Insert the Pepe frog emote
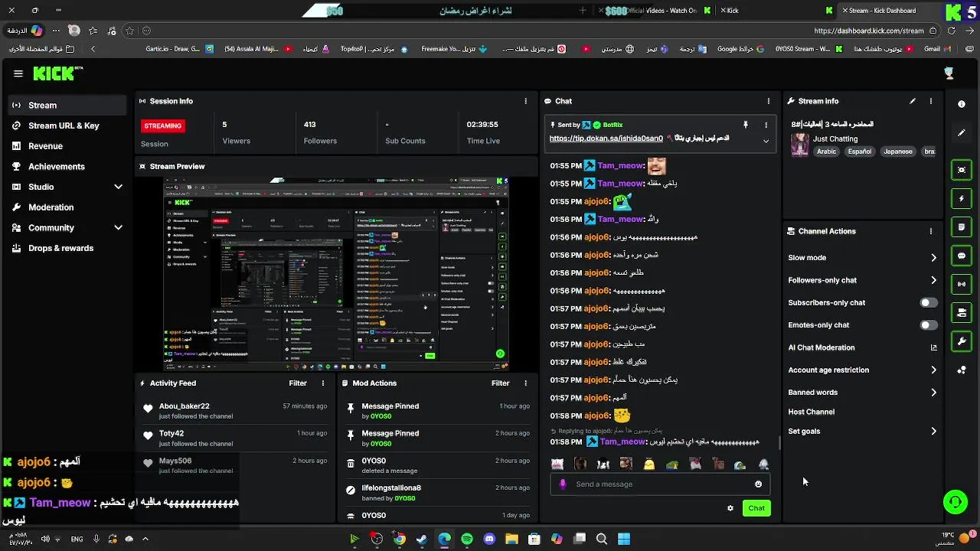The image size is (980, 551). 672,464
